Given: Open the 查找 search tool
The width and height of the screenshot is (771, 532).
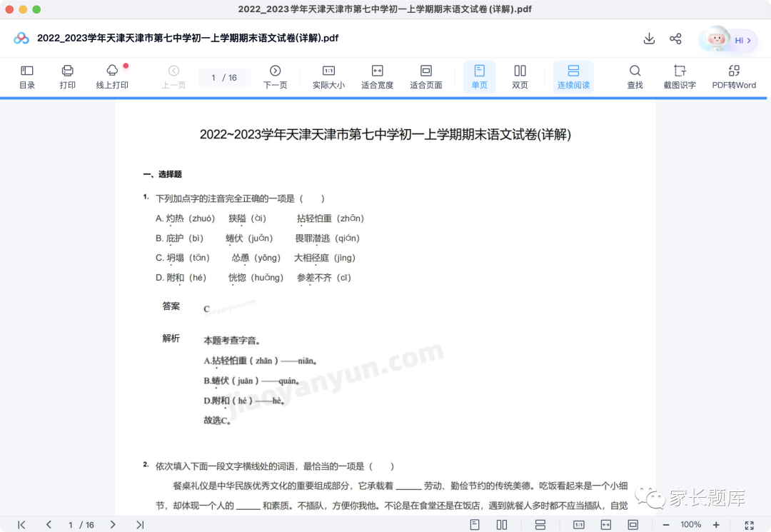Looking at the screenshot, I should coord(635,77).
